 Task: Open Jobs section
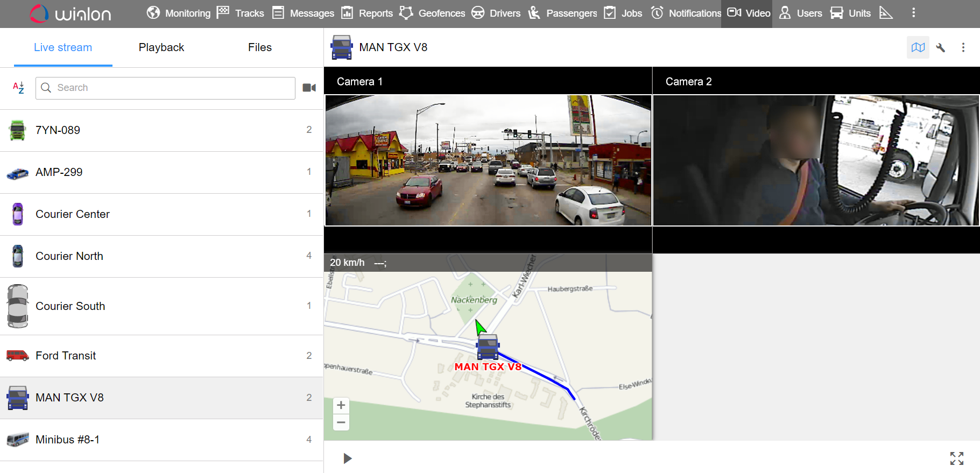coord(623,13)
